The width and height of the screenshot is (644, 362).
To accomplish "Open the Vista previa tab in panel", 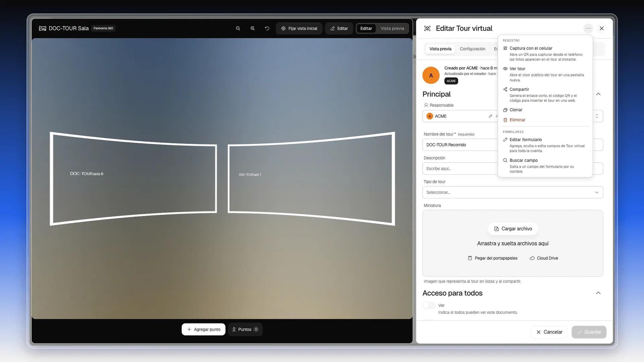I will [440, 49].
